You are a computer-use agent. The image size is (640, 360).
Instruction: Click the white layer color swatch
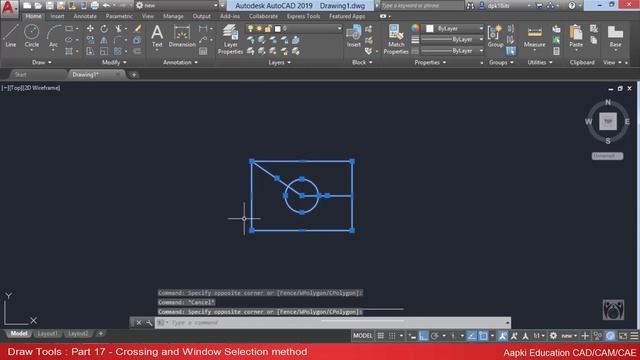(x=278, y=29)
